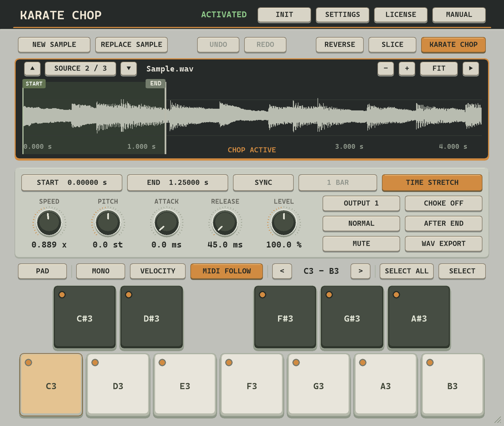Disable MIDI Follow mode

[x=227, y=271]
